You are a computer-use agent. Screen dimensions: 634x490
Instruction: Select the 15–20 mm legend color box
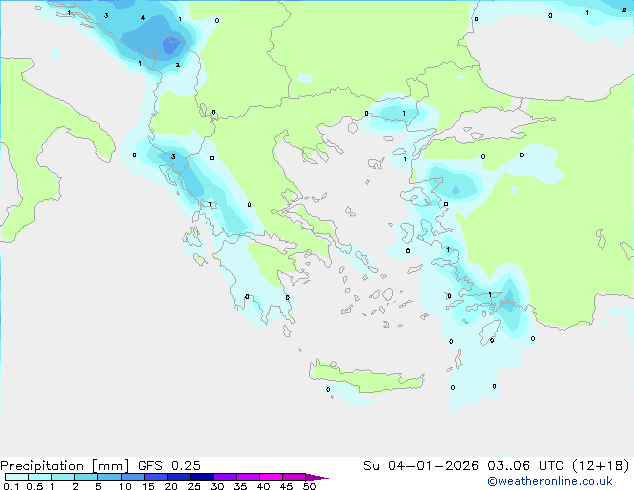tap(156, 477)
